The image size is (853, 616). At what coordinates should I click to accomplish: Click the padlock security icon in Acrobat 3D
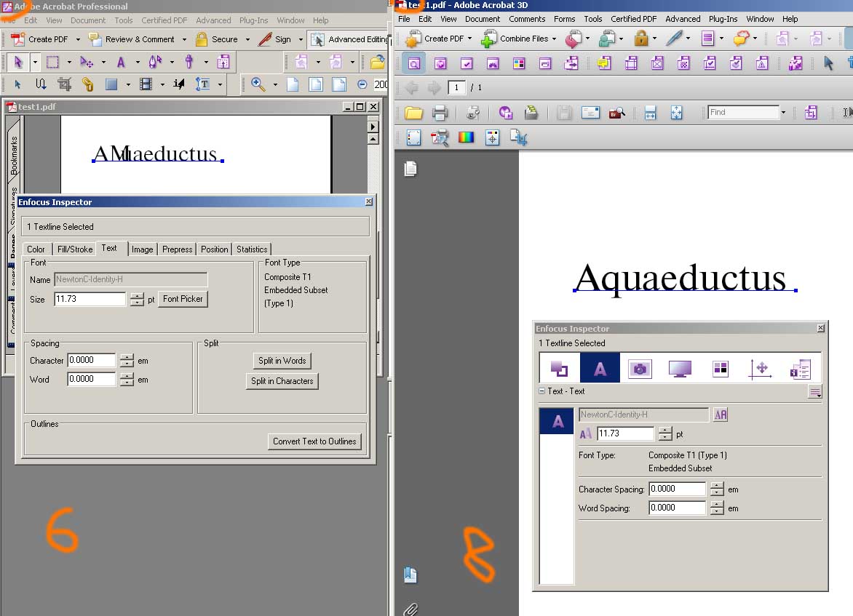pyautogui.click(x=641, y=39)
